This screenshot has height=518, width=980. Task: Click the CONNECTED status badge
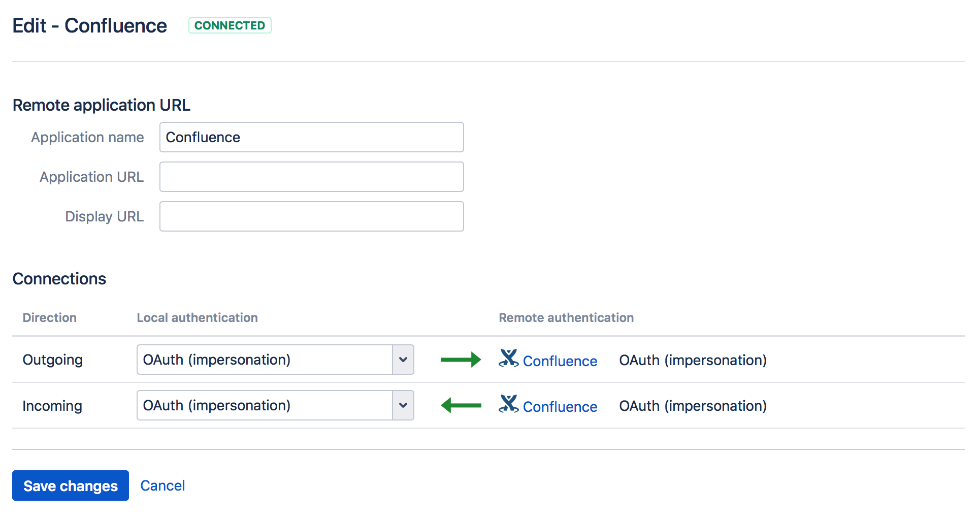click(x=230, y=25)
